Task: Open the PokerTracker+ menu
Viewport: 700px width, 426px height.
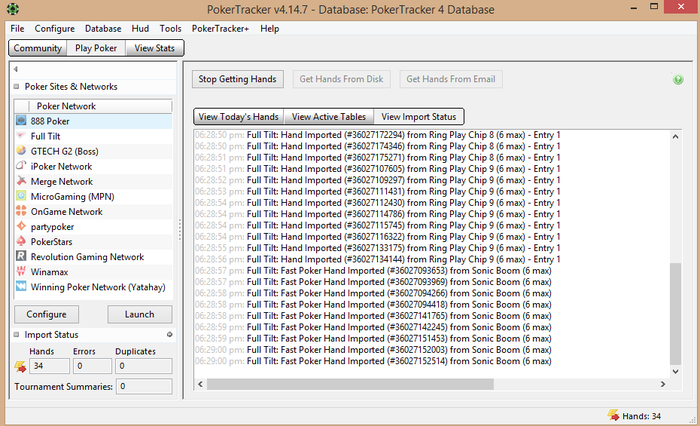Action: (x=220, y=29)
